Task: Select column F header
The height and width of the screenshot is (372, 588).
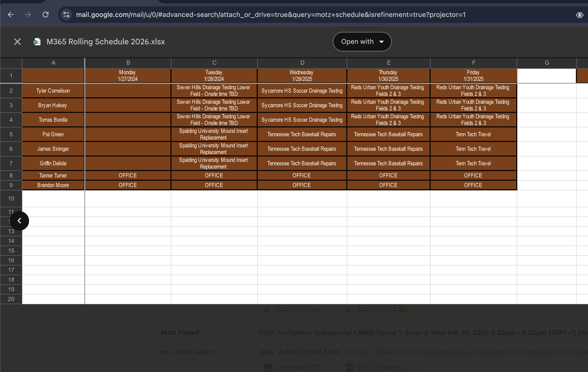Action: pyautogui.click(x=473, y=63)
